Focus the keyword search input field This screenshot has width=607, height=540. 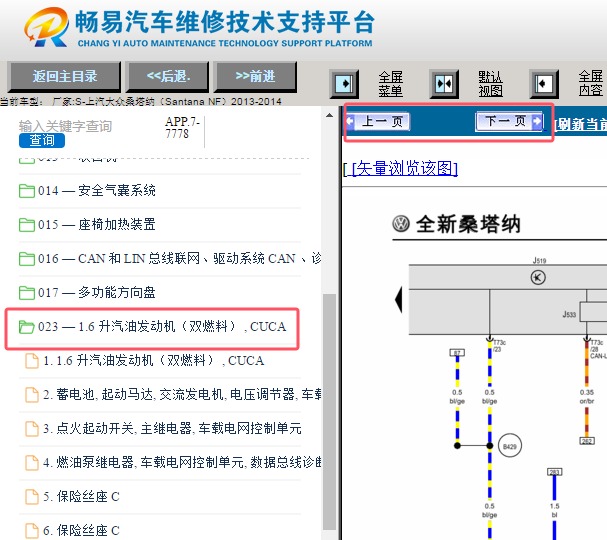pos(65,126)
